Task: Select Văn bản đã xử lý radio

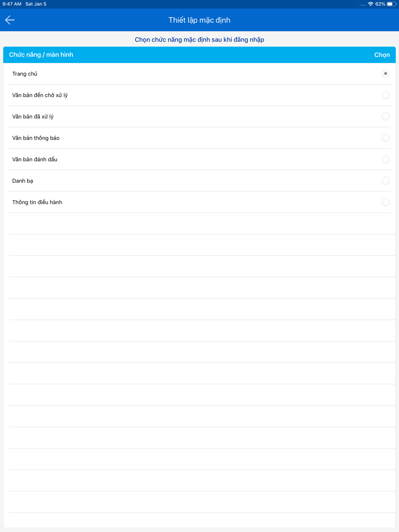Action: pyautogui.click(x=385, y=116)
